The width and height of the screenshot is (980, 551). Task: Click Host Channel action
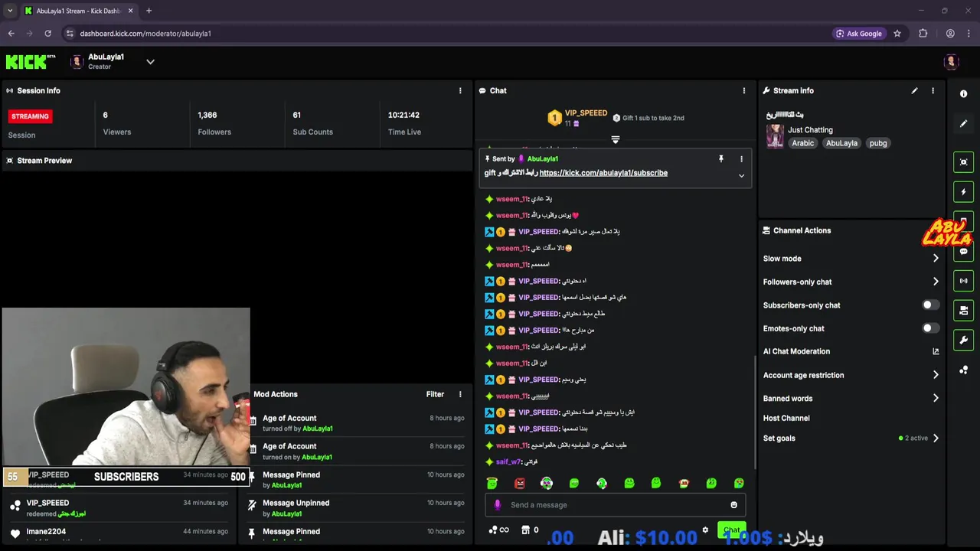pos(786,418)
